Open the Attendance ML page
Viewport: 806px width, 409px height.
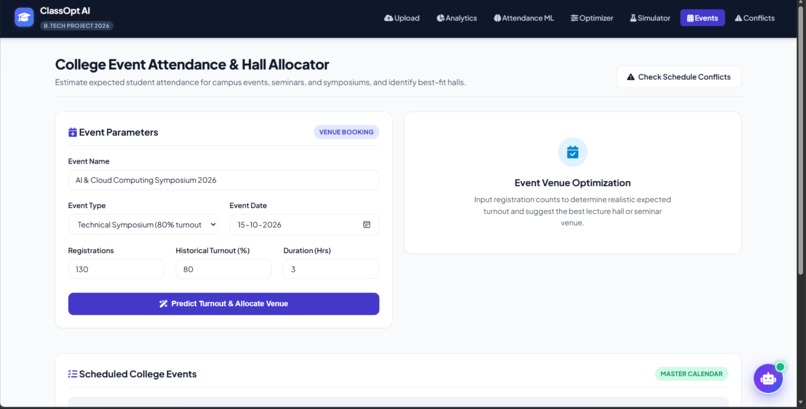tap(524, 18)
